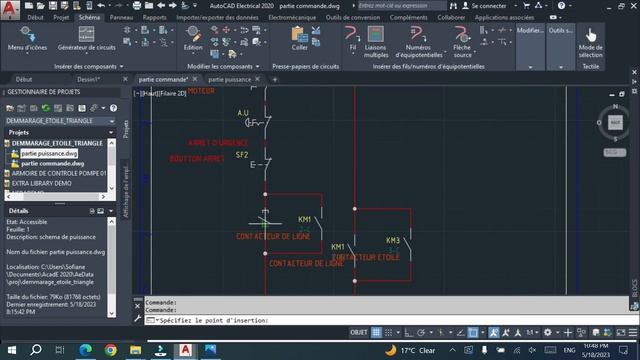
Task: Click the workspace gear icon in status bar
Action: click(548, 333)
